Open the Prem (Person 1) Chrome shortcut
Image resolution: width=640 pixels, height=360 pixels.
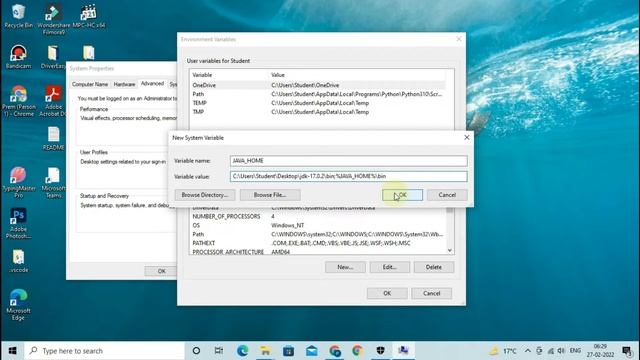[x=18, y=101]
